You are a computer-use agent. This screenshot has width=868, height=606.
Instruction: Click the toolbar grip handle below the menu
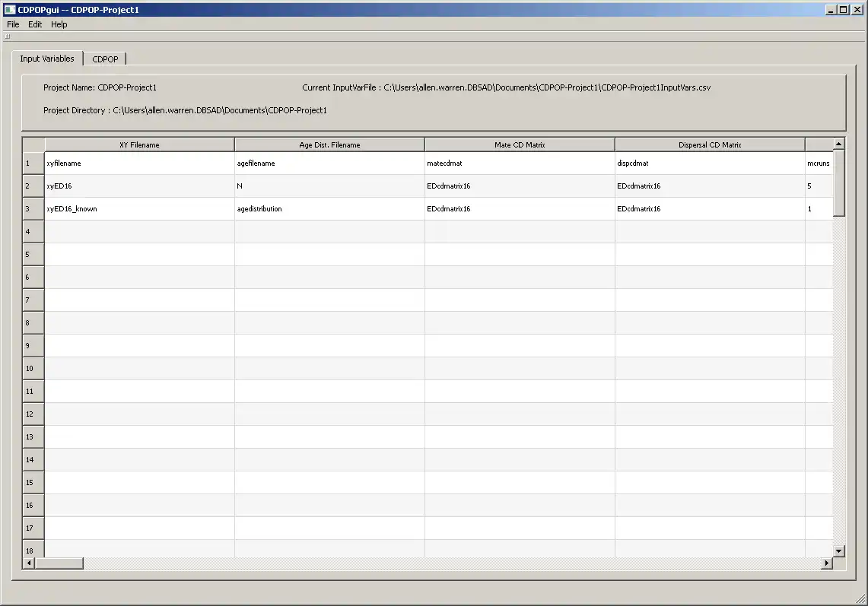(x=7, y=36)
